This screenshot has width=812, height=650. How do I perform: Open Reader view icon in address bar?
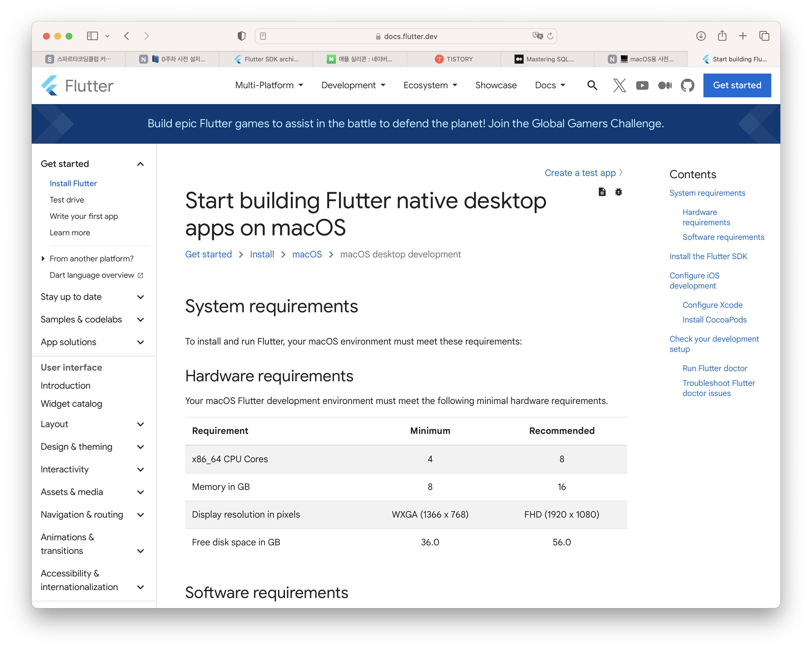263,36
